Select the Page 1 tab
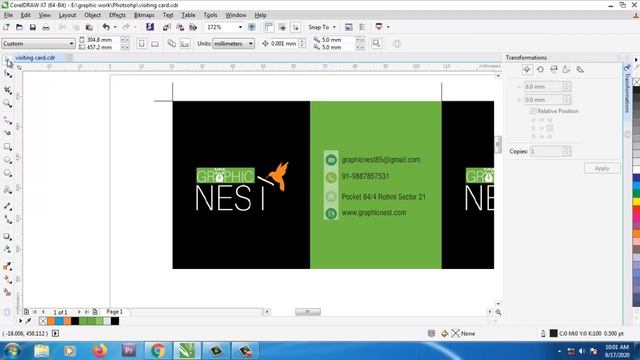The image size is (640, 360). (x=114, y=311)
